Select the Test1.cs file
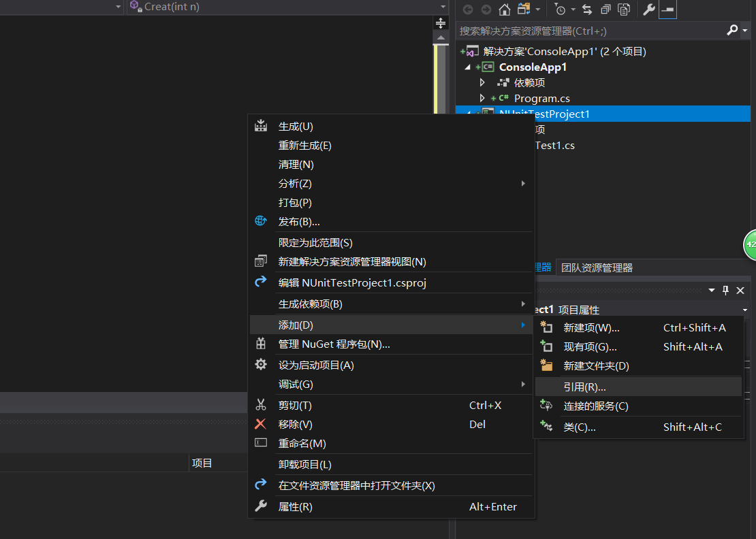756x539 pixels. click(x=554, y=146)
